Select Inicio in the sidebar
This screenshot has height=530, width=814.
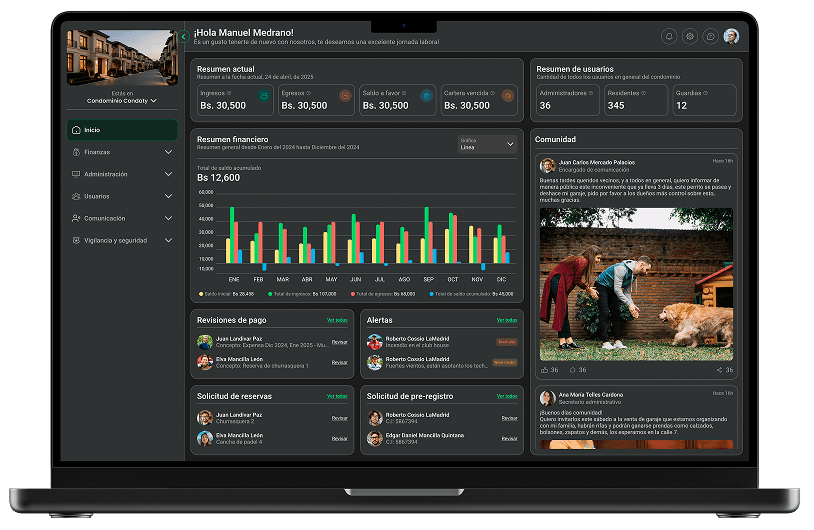pos(122,130)
